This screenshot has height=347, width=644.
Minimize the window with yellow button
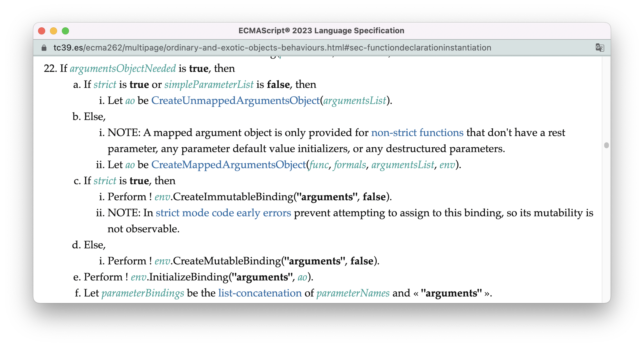point(54,31)
